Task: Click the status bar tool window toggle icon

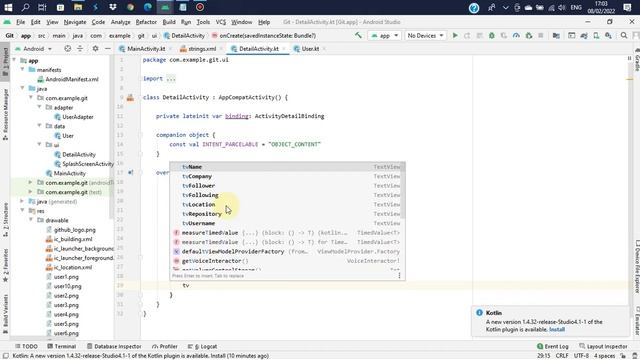Action: point(6,356)
